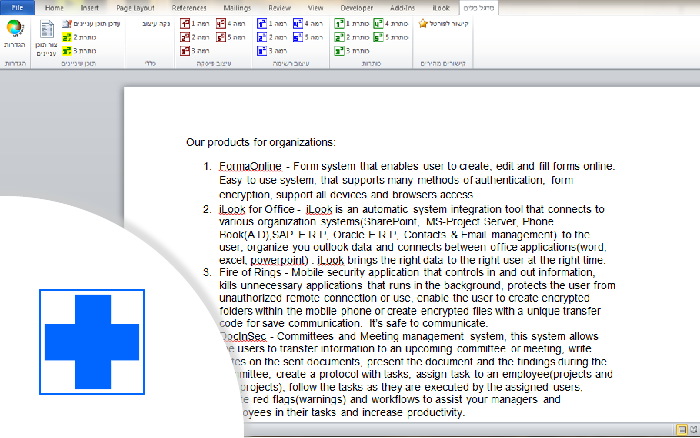Image resolution: width=700 pixels, height=438 pixels.
Task: Apply blue list Level 2 (רמה 2)
Action: pyautogui.click(x=272, y=38)
